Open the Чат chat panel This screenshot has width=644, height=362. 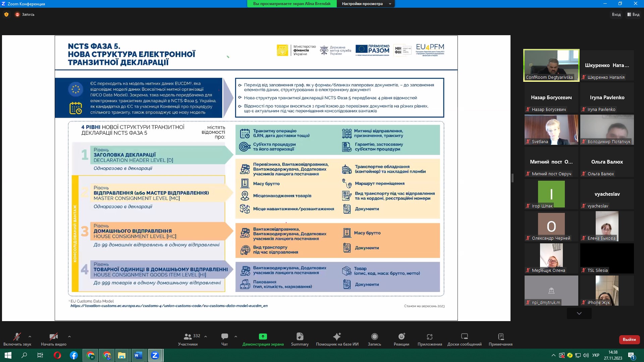pyautogui.click(x=224, y=339)
